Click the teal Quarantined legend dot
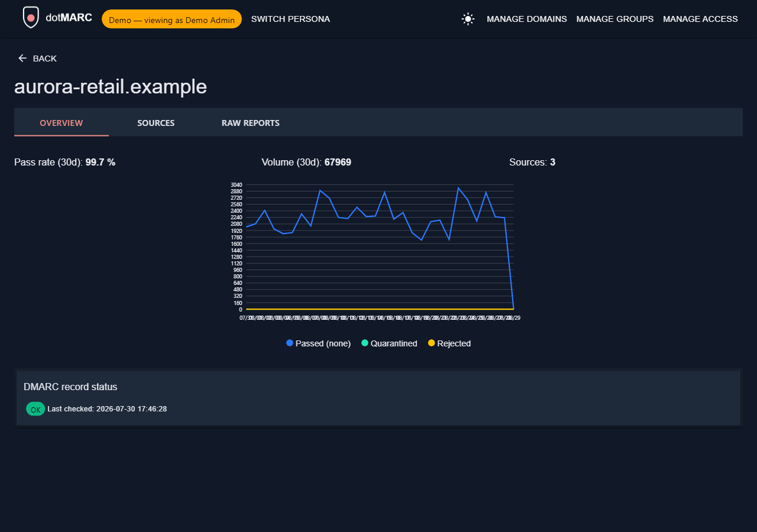The height and width of the screenshot is (532, 757). pyautogui.click(x=365, y=343)
